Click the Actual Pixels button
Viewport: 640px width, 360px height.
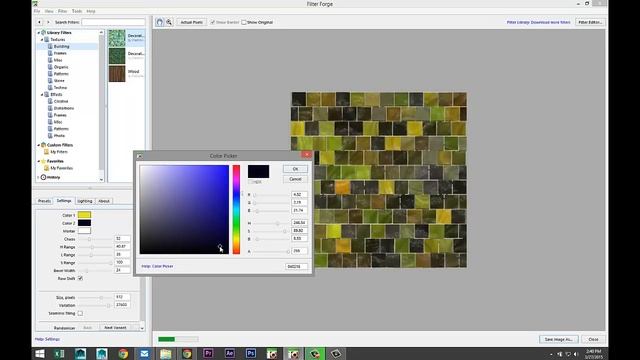[x=191, y=22]
